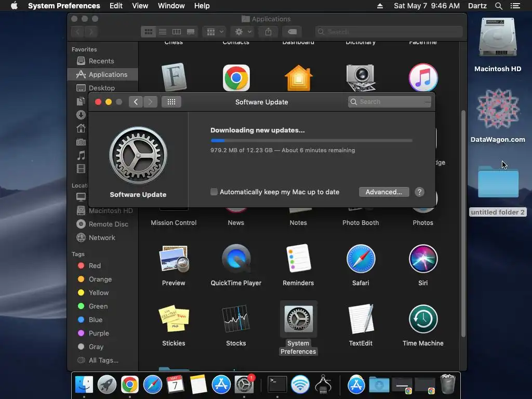Select System Preferences in Applications window

(x=299, y=319)
